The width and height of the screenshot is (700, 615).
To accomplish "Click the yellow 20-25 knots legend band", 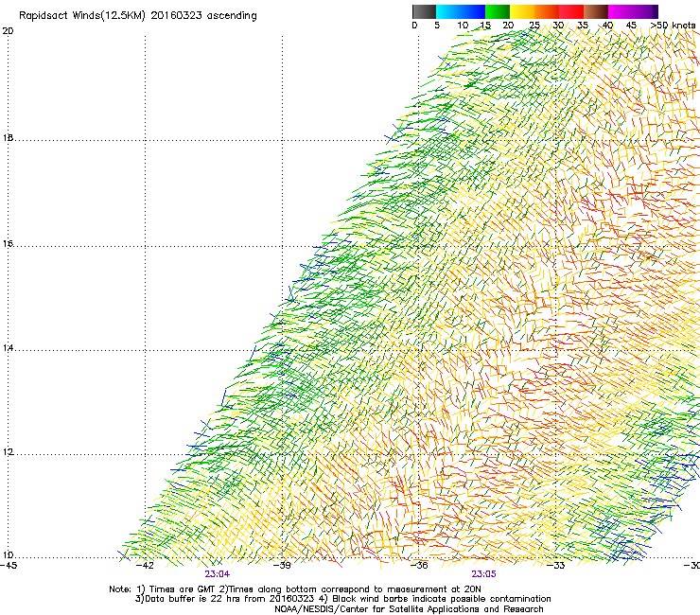I will pos(522,11).
